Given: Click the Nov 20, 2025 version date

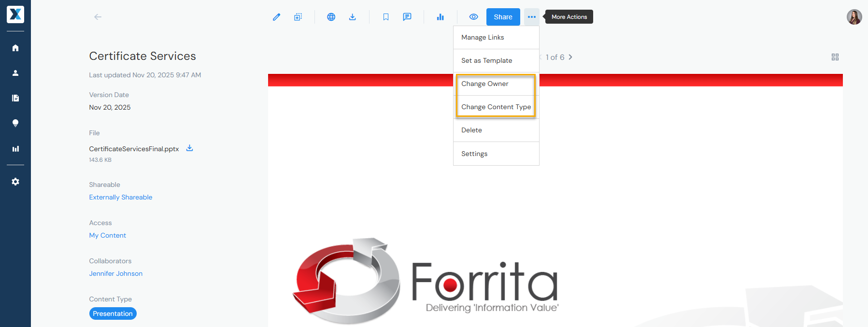Looking at the screenshot, I should [110, 107].
